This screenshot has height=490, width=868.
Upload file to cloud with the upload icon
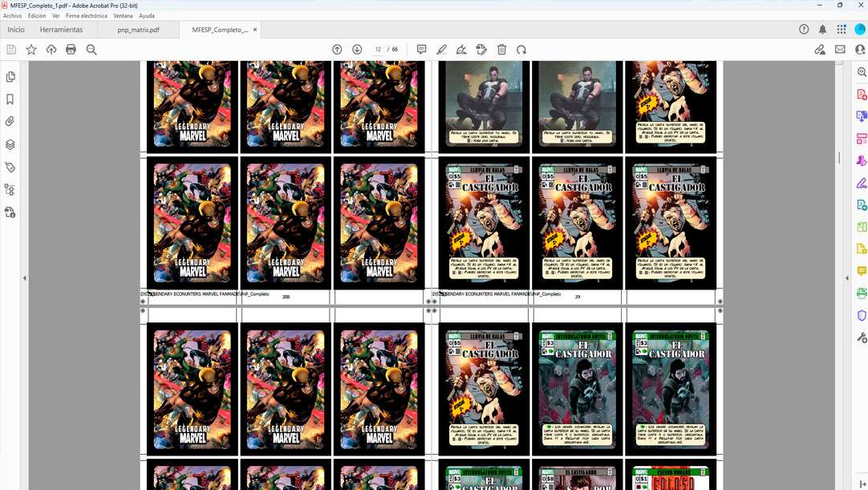(x=51, y=50)
